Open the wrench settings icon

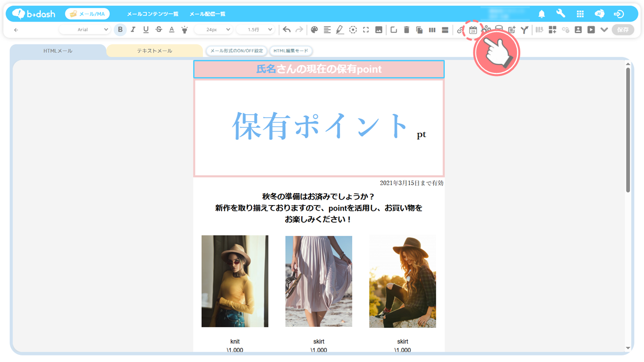click(x=560, y=14)
